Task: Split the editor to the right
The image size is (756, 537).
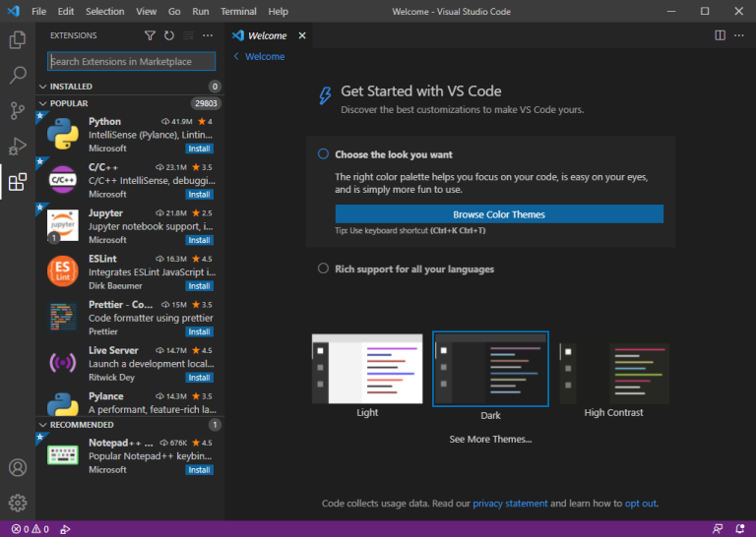Action: pyautogui.click(x=720, y=35)
